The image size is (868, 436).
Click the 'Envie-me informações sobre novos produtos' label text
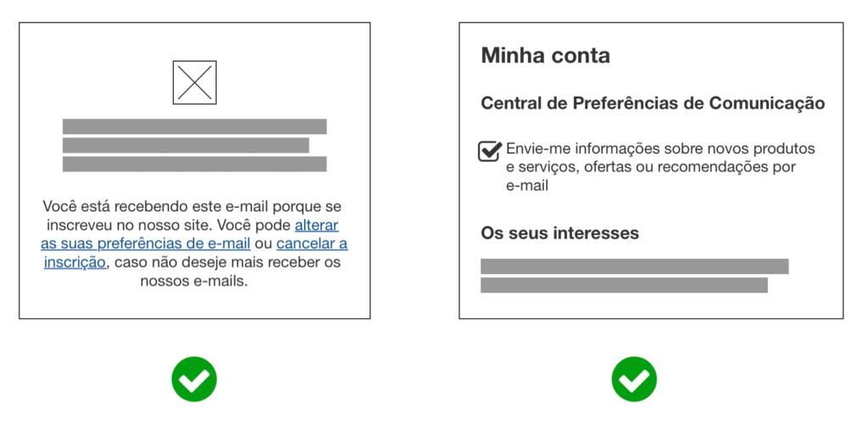coord(660,148)
